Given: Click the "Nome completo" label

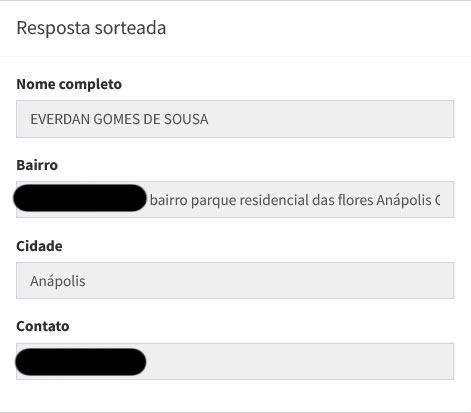Looking at the screenshot, I should pos(69,84).
